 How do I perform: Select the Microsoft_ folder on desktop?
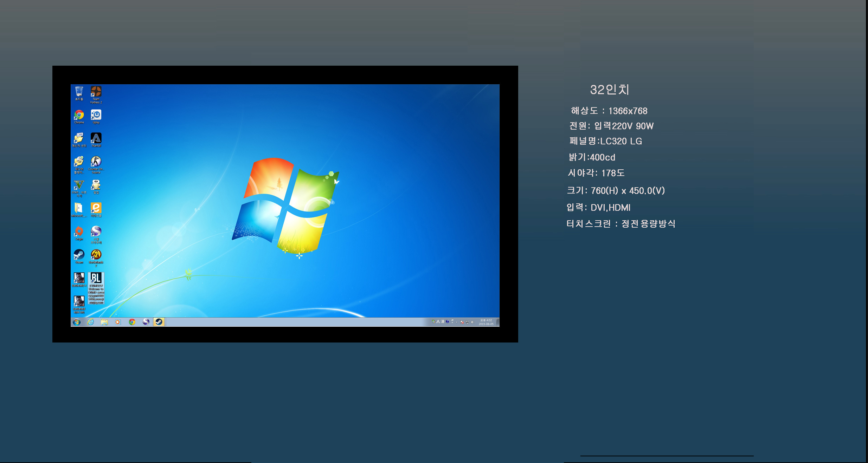click(x=79, y=210)
